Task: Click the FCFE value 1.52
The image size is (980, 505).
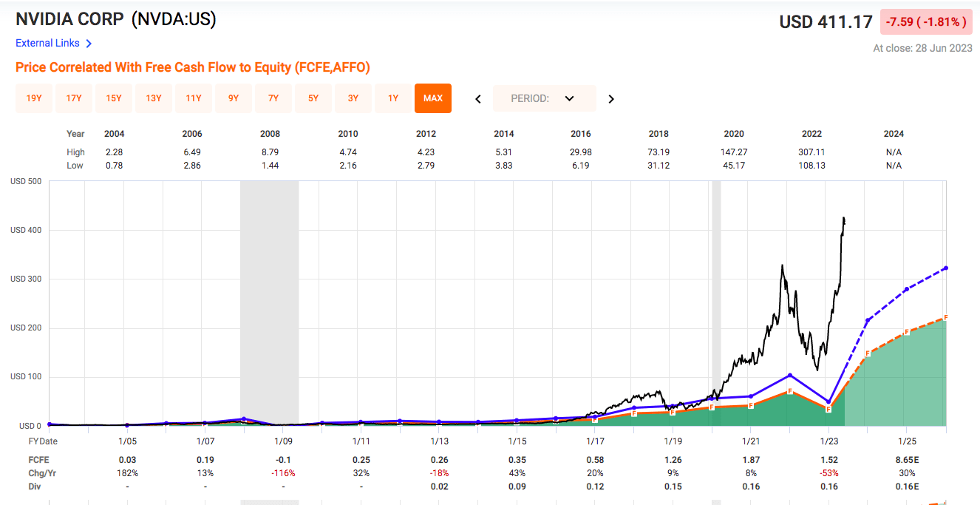Action: pos(828,460)
